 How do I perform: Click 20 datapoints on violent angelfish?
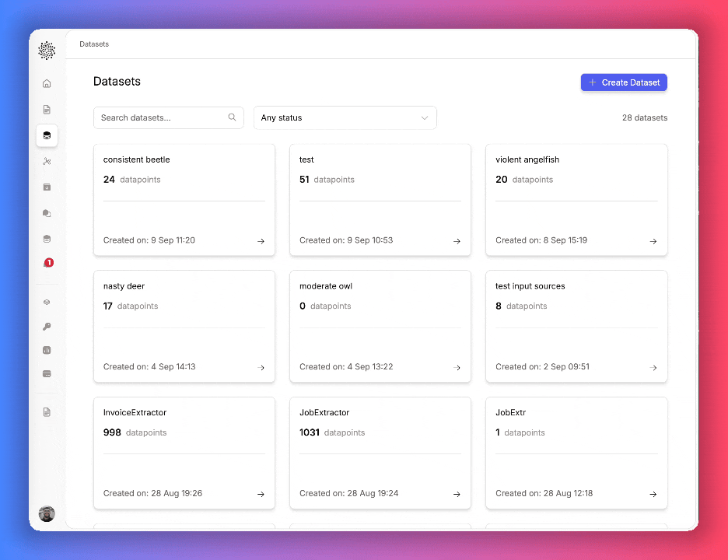point(524,180)
